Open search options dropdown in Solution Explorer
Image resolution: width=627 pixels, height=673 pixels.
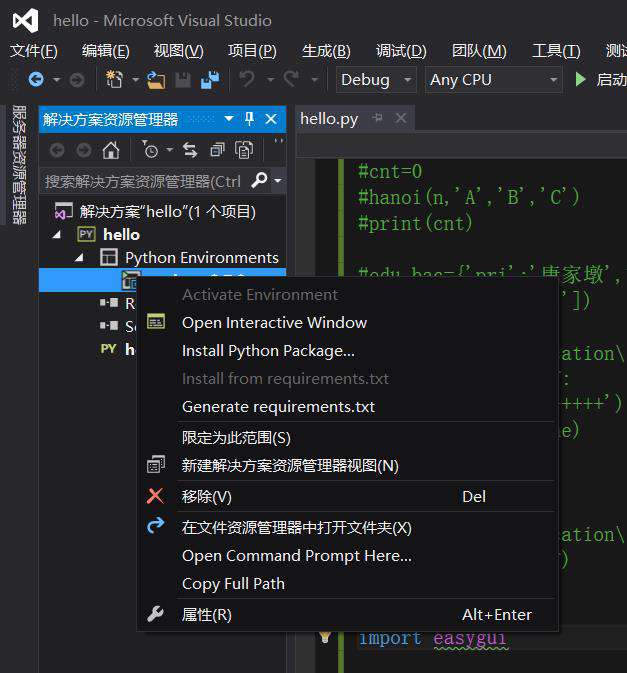click(x=278, y=181)
